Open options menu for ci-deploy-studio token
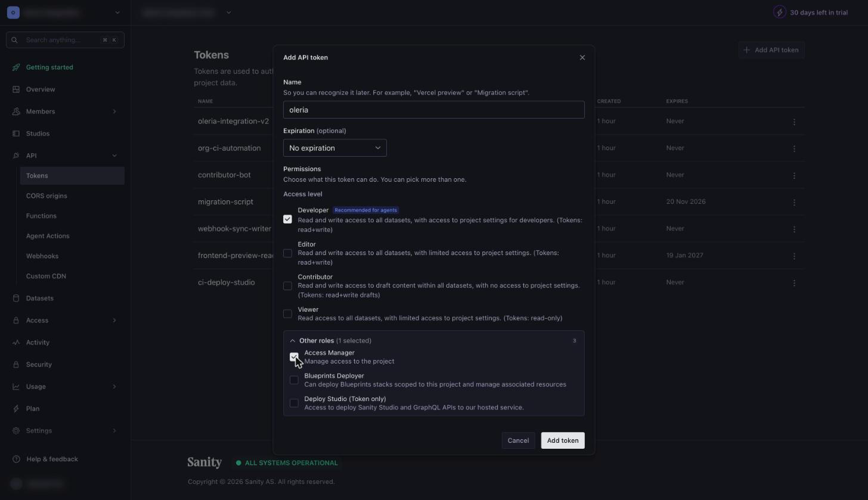The width and height of the screenshot is (868, 500). 794,282
